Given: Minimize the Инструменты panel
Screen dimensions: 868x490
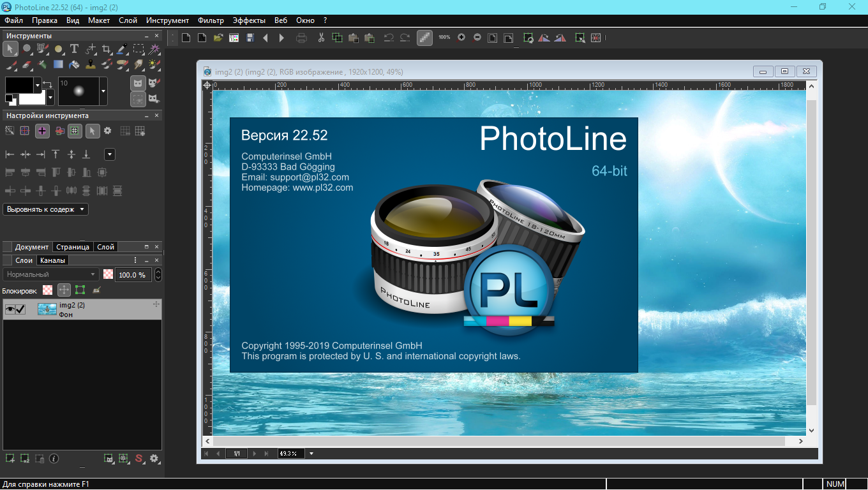Looking at the screenshot, I should click(147, 36).
